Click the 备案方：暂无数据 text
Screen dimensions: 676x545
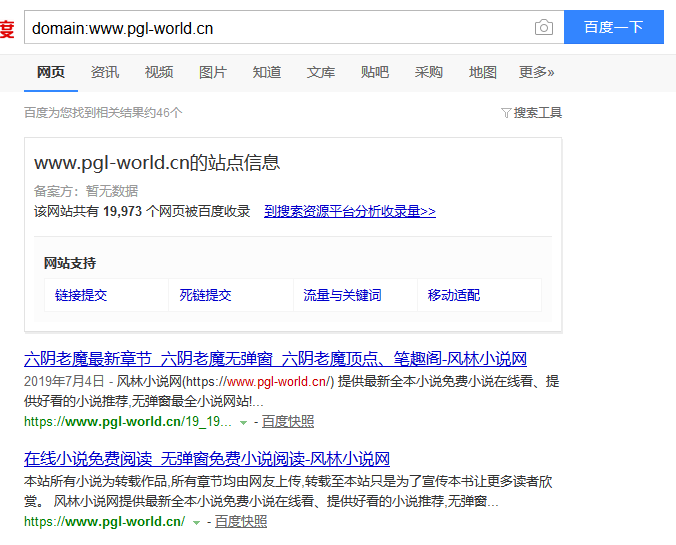(86, 191)
